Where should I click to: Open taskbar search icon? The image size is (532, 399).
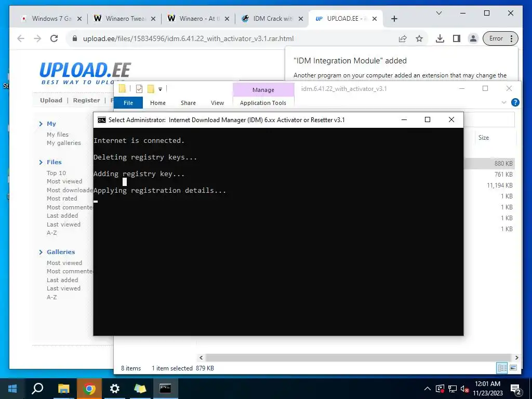(37, 389)
